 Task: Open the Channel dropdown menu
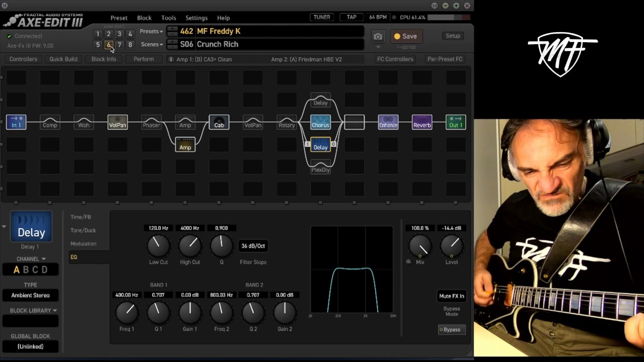[31, 259]
